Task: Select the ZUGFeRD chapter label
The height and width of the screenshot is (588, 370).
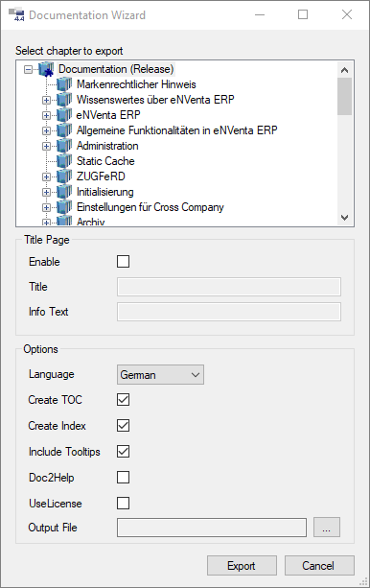Action: point(101,176)
